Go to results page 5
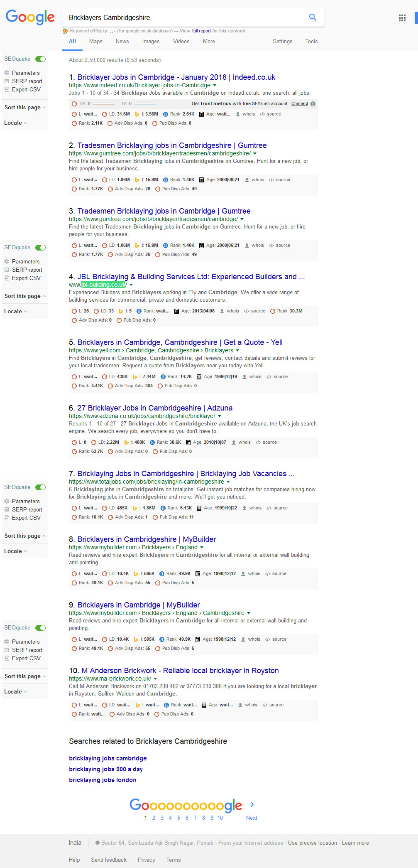This screenshot has width=418, height=868. (x=178, y=818)
